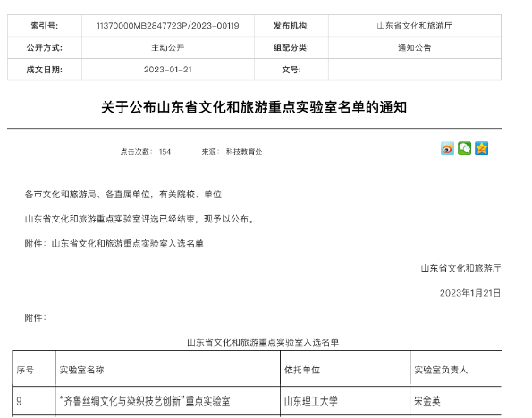The width and height of the screenshot is (532, 418).
Task: Click the source 科技教育处
Action: click(244, 152)
